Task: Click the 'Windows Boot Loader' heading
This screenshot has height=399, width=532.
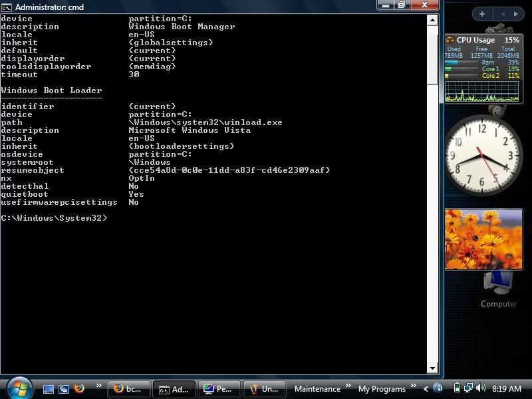Action: (x=52, y=90)
